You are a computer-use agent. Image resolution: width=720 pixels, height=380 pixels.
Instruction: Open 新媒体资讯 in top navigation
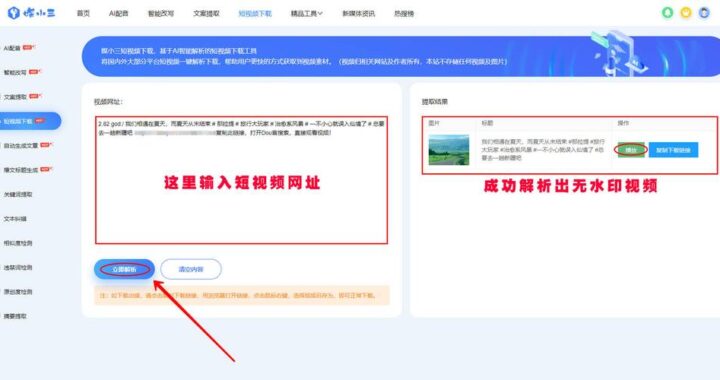click(x=358, y=14)
